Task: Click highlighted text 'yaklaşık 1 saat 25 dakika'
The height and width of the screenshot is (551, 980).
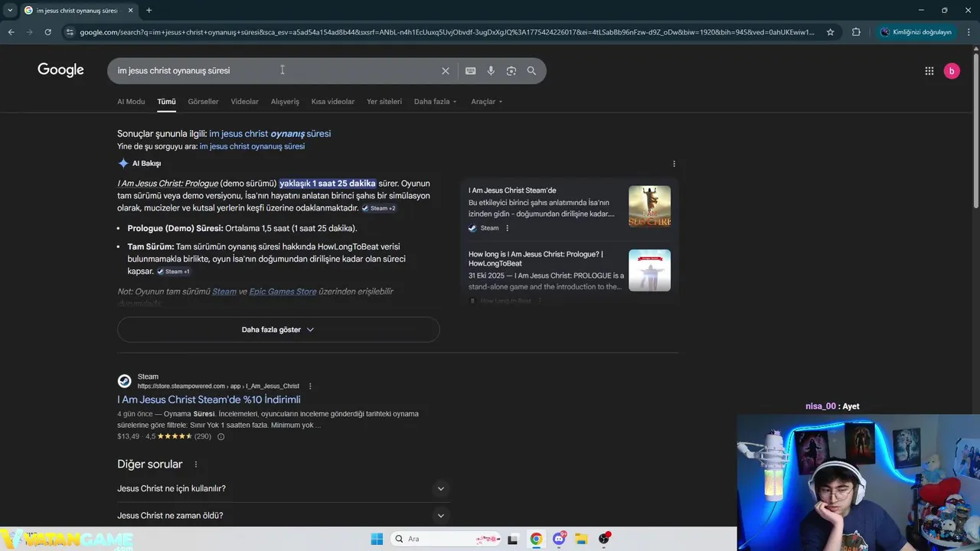Action: pos(328,184)
